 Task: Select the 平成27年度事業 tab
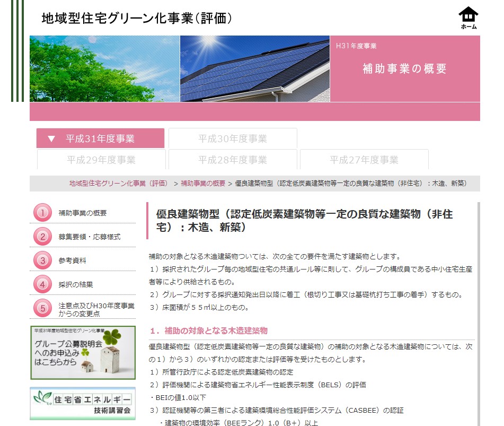coord(364,160)
